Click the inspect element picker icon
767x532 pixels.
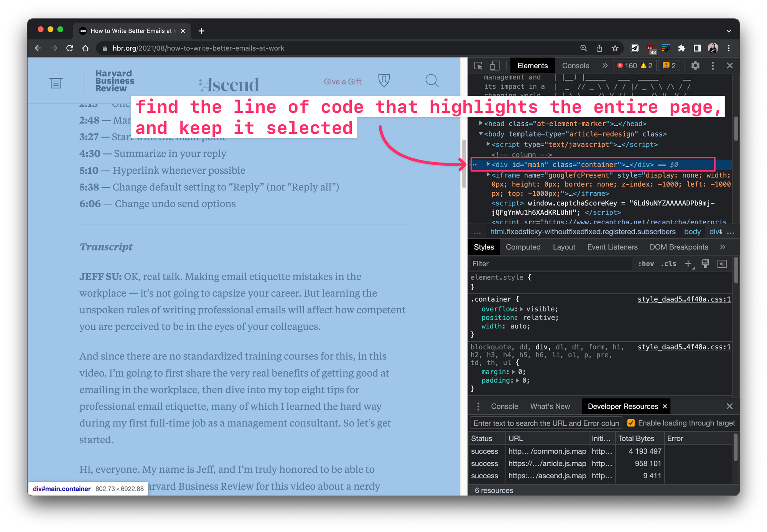click(x=478, y=66)
